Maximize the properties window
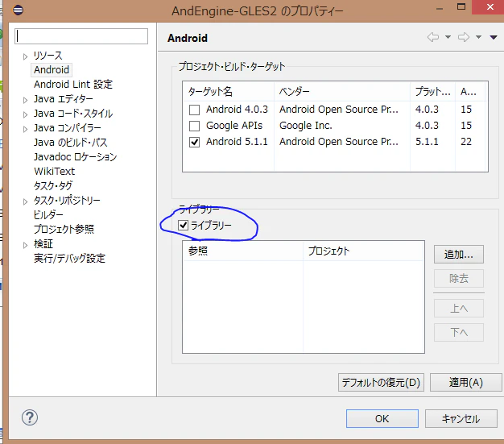This screenshot has width=504, height=444. pos(461,6)
